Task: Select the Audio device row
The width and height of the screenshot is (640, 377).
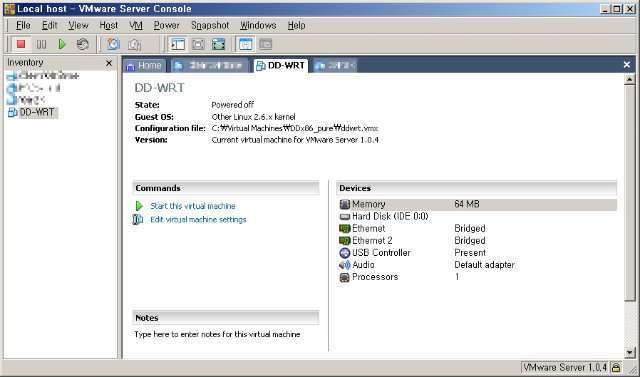Action: point(477,265)
